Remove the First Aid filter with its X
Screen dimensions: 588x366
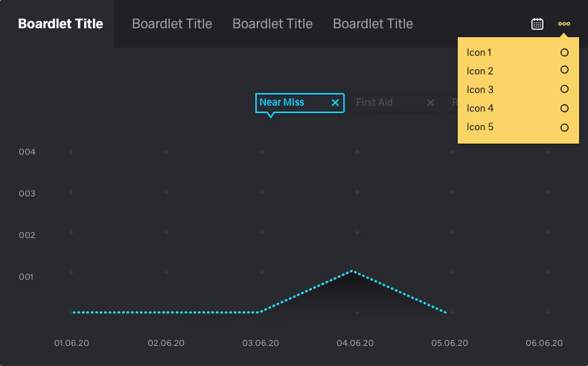430,103
